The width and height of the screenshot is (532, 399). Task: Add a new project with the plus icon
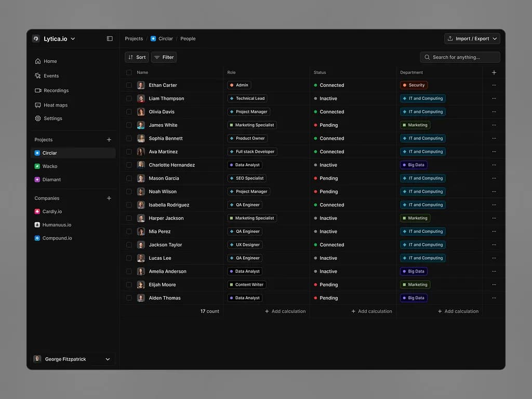(x=109, y=139)
